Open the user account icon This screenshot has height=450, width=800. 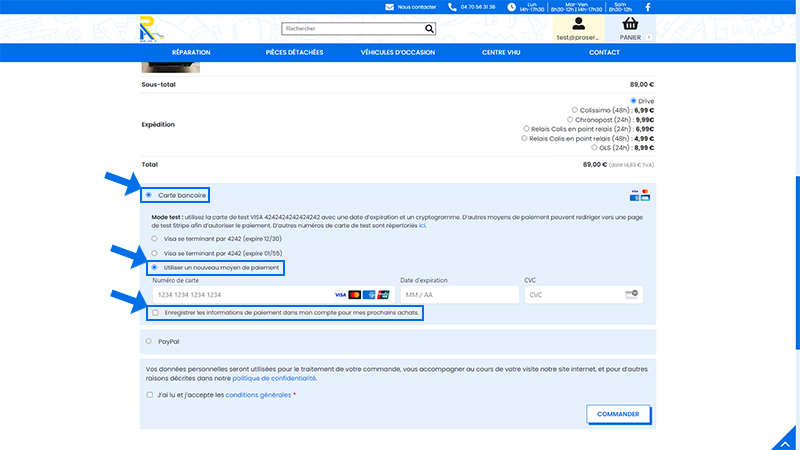click(x=578, y=23)
